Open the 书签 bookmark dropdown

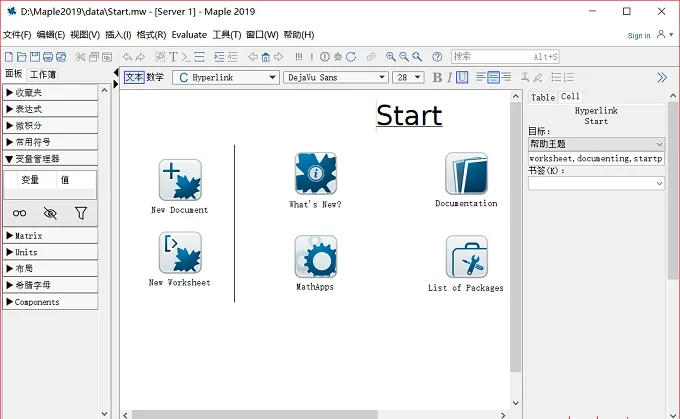click(x=596, y=183)
